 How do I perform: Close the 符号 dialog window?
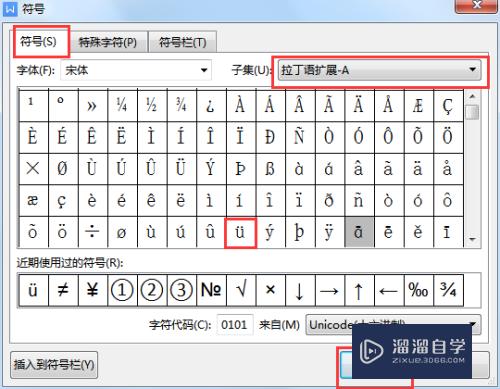(477, 6)
